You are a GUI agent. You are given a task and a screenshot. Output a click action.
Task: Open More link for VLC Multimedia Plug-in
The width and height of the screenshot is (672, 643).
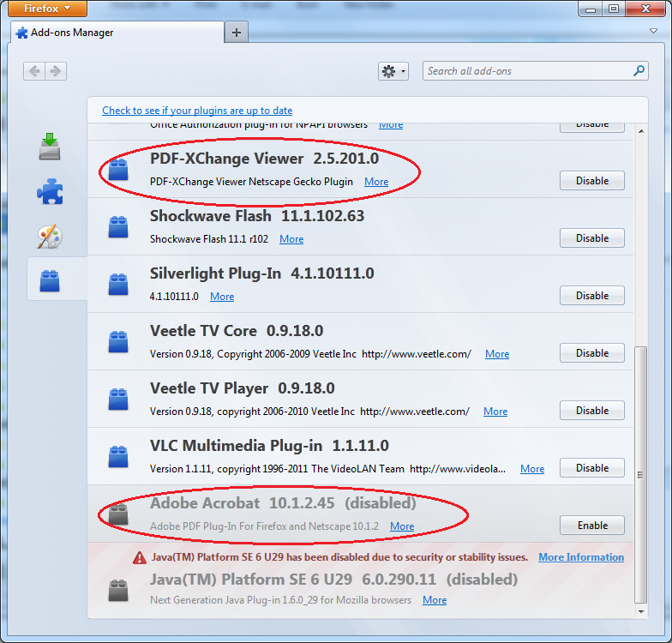click(532, 469)
